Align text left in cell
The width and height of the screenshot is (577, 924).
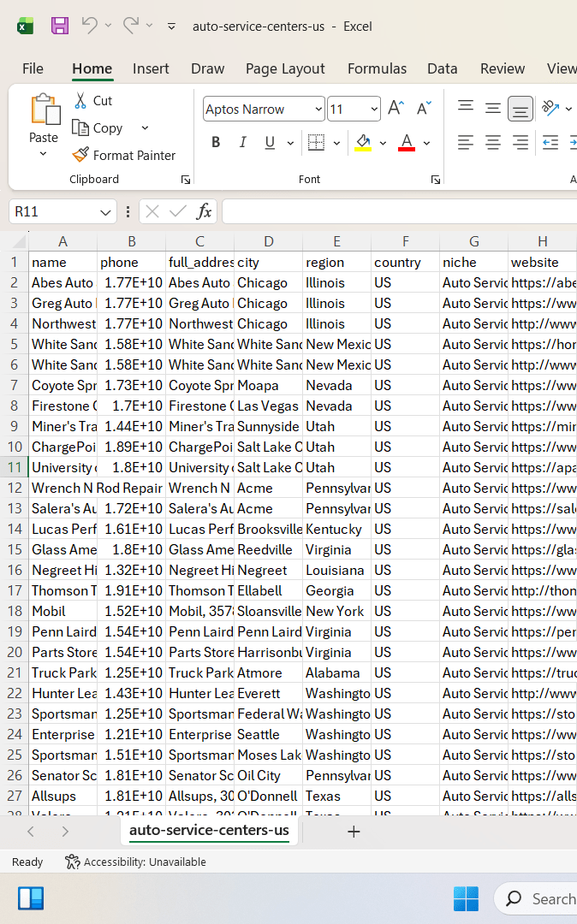point(466,142)
